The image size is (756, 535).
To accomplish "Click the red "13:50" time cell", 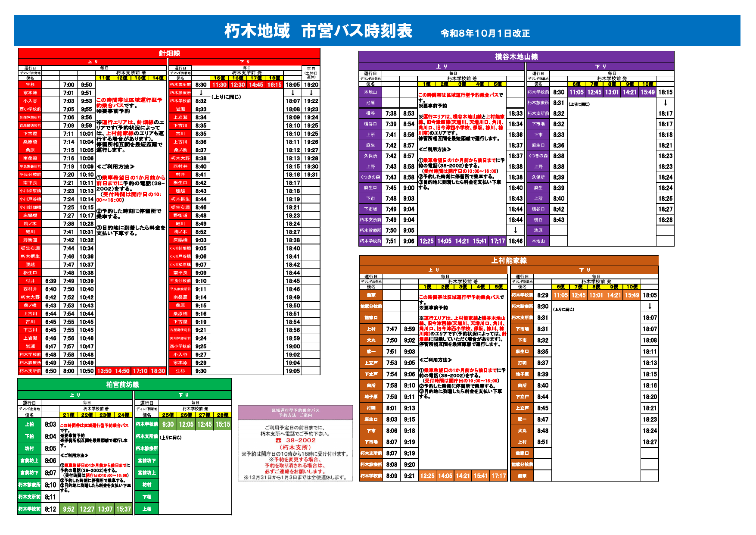I will click(x=104, y=371).
